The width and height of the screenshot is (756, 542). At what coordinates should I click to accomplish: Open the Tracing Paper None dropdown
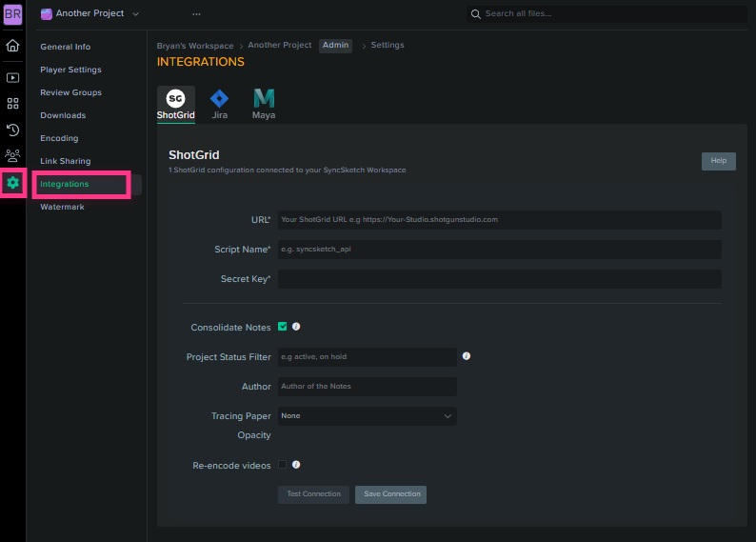tap(367, 416)
